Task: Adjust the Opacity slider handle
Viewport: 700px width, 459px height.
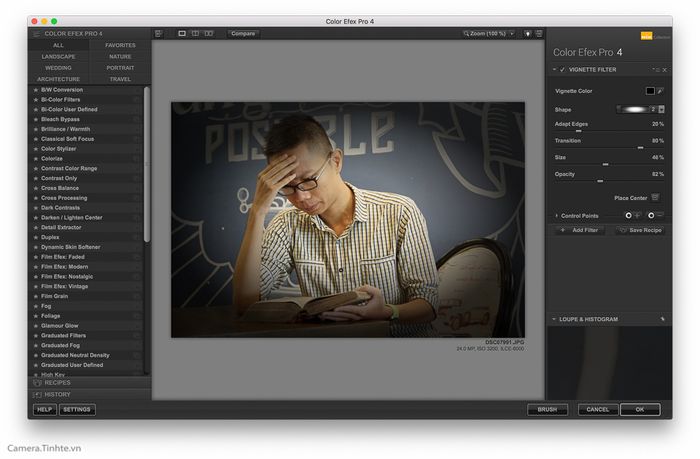Action: coord(600,181)
